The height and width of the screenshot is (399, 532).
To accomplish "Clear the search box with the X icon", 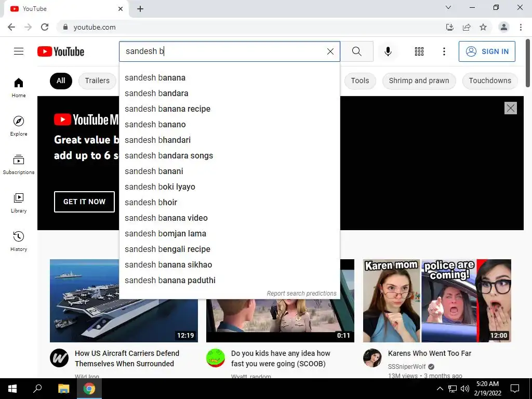I will click(x=330, y=51).
